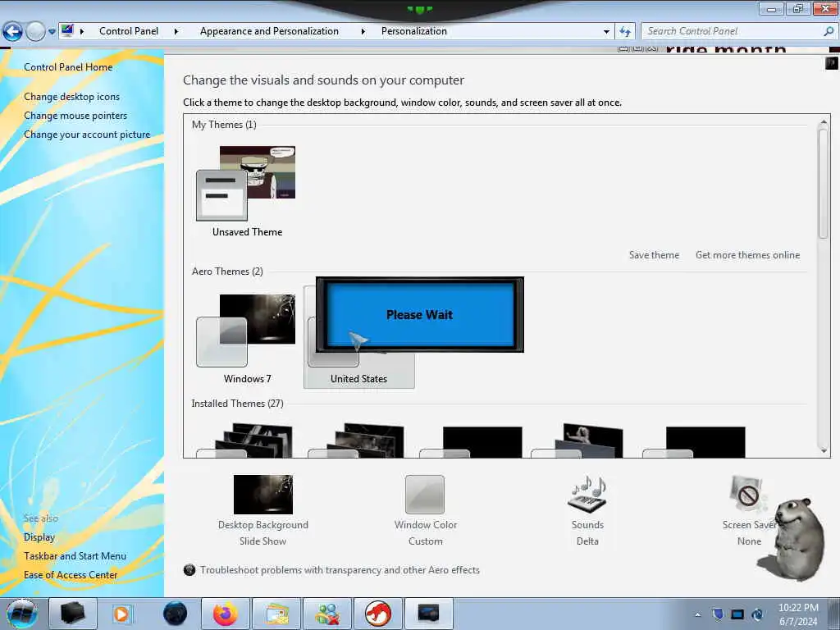The height and width of the screenshot is (630, 840).
Task: Open the two-people with red X taskbar icon
Action: tap(327, 614)
